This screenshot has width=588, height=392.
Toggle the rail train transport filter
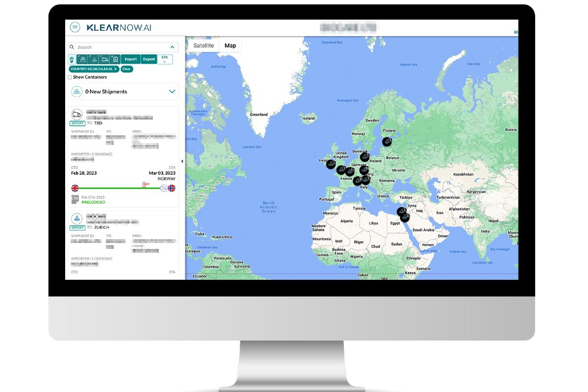(115, 59)
